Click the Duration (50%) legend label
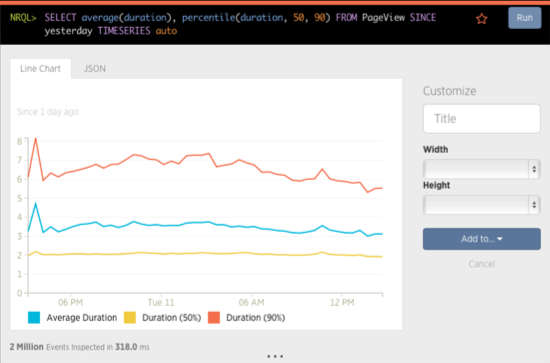This screenshot has width=550, height=363. [172, 318]
